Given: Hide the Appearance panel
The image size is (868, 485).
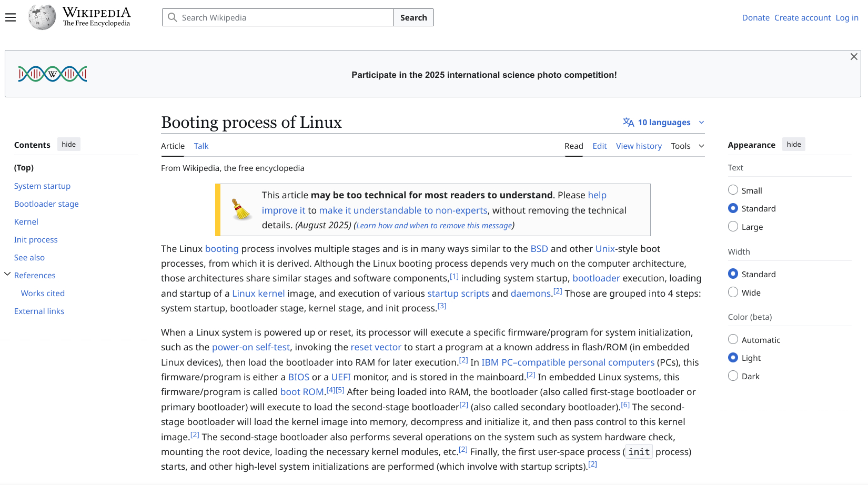Looking at the screenshot, I should [793, 145].
